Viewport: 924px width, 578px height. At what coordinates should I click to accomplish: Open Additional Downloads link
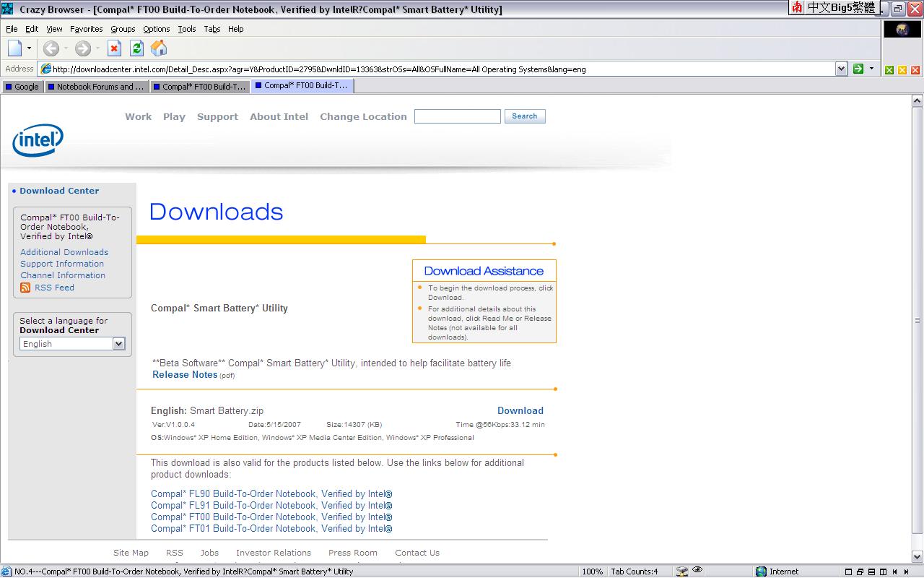[x=64, y=252]
